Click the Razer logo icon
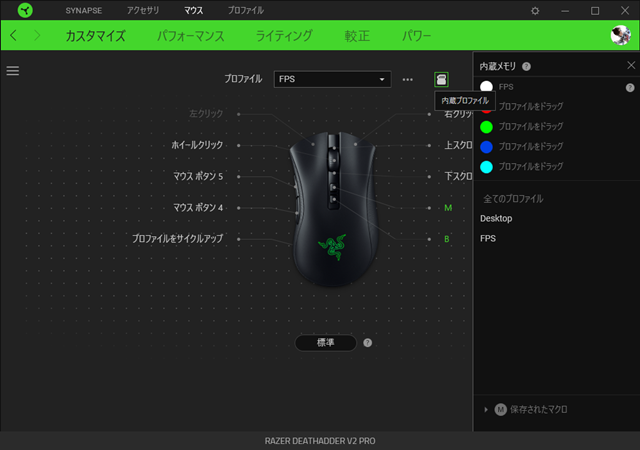 (x=25, y=10)
